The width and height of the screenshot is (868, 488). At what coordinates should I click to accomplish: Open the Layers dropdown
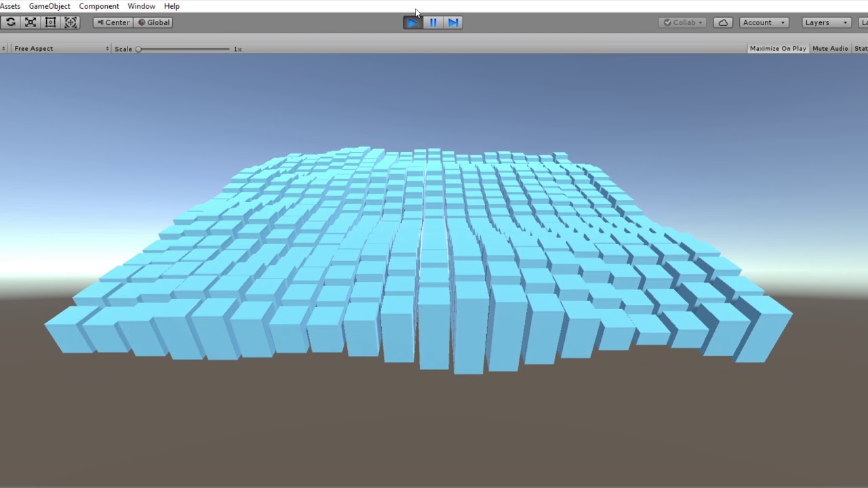[826, 22]
